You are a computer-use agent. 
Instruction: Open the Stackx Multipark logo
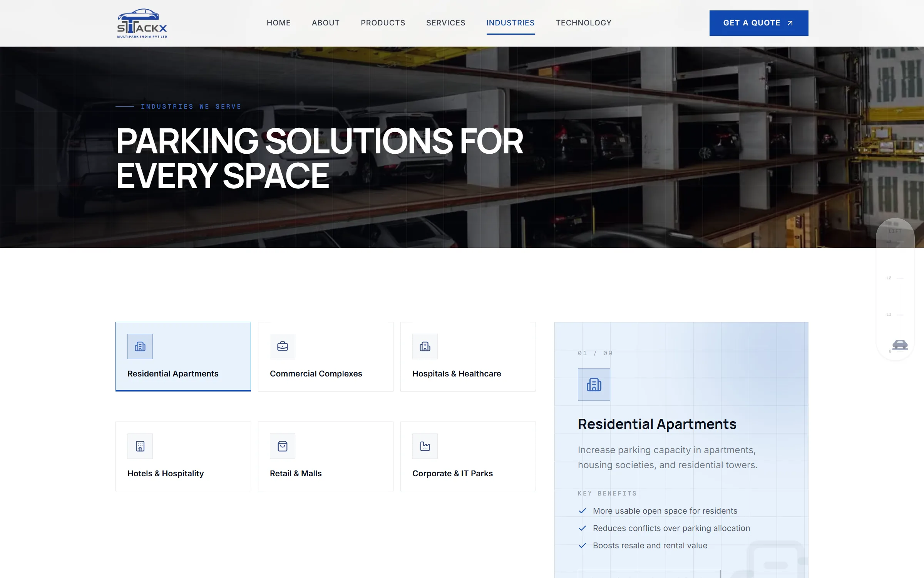point(142,23)
